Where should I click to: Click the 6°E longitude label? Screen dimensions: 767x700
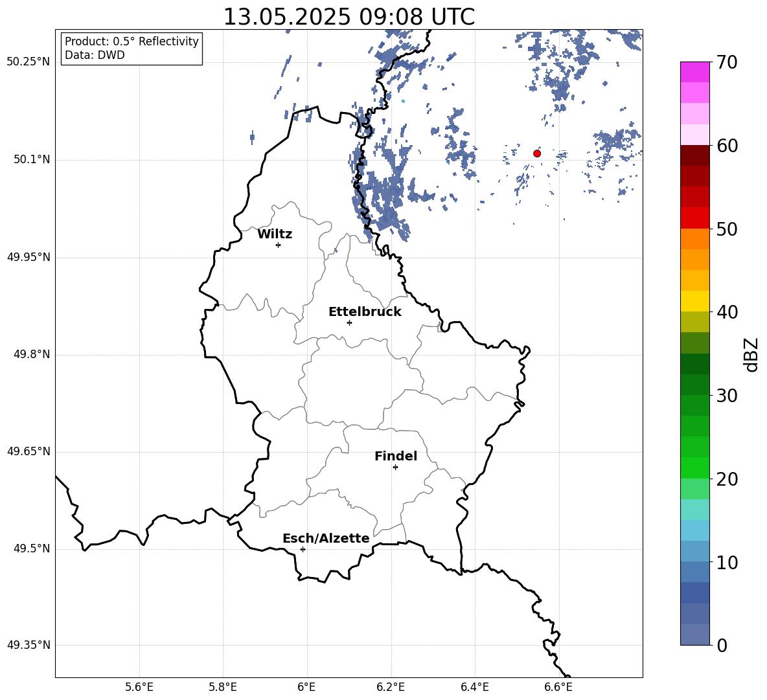click(x=306, y=687)
